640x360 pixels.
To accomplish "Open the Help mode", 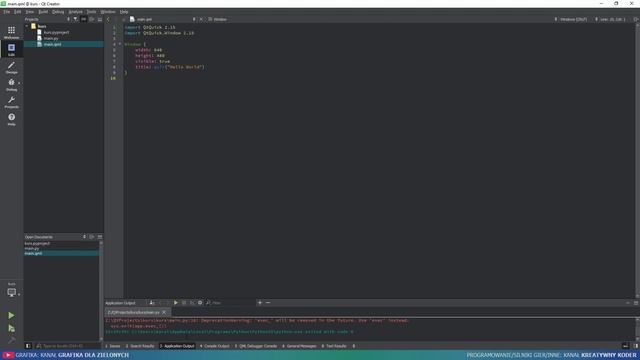I will (11, 119).
